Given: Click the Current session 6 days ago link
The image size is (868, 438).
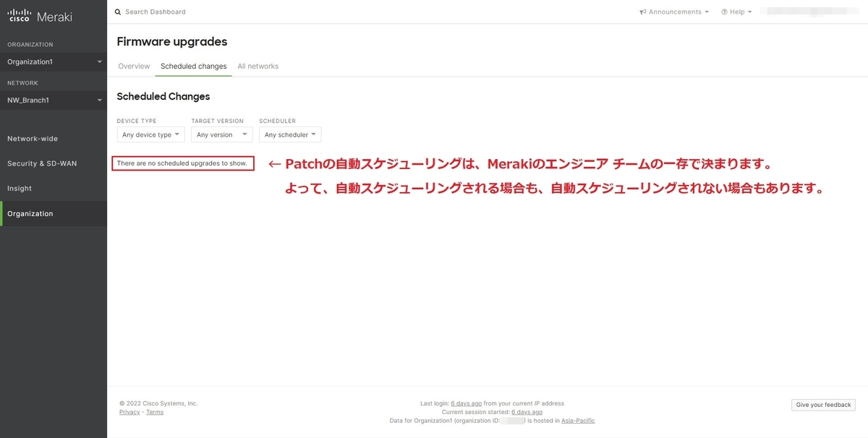Looking at the screenshot, I should (527, 412).
